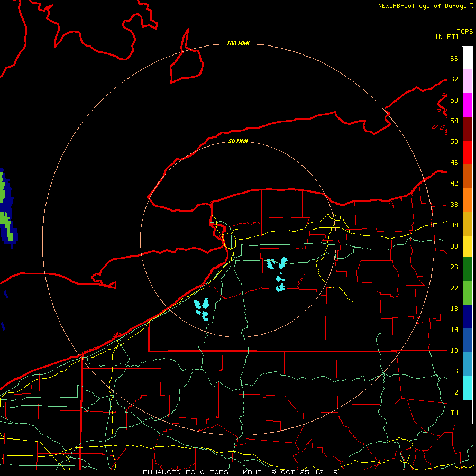Select the dark green legend swatch
476x476 pixels.
[467, 269]
